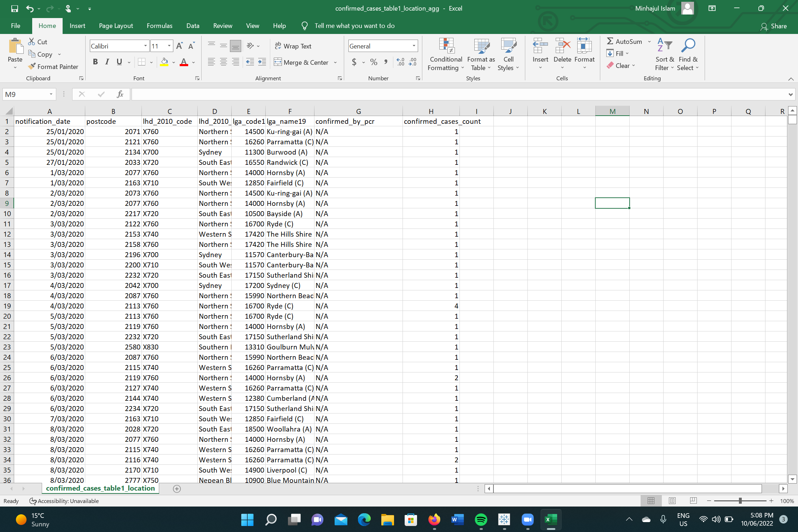Switch to the Formulas tab
798x532 pixels.
160,26
